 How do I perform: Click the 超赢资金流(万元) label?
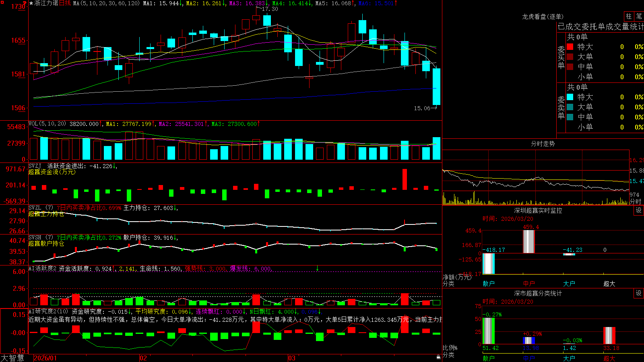tap(52, 172)
